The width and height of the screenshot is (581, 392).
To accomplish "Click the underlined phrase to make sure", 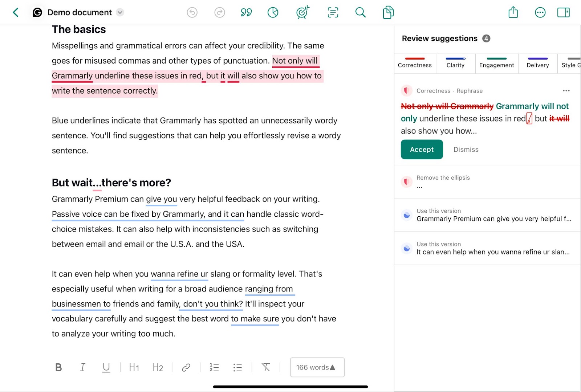I will 255,319.
